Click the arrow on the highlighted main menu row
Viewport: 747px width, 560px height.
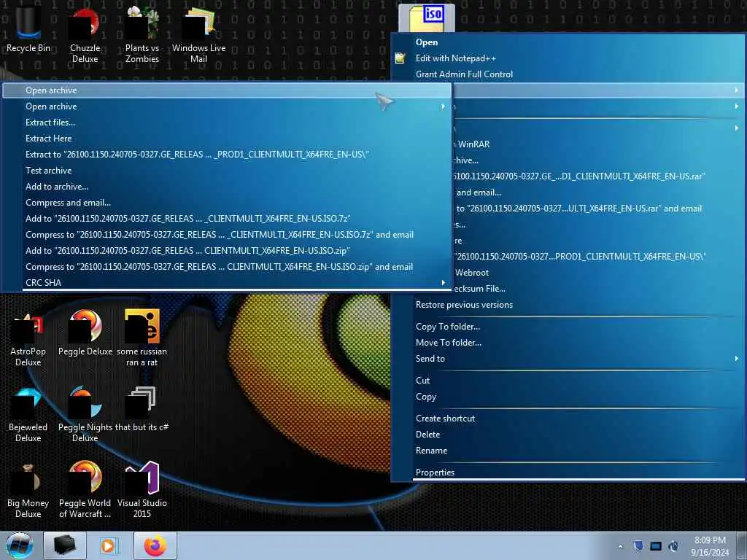[x=737, y=90]
